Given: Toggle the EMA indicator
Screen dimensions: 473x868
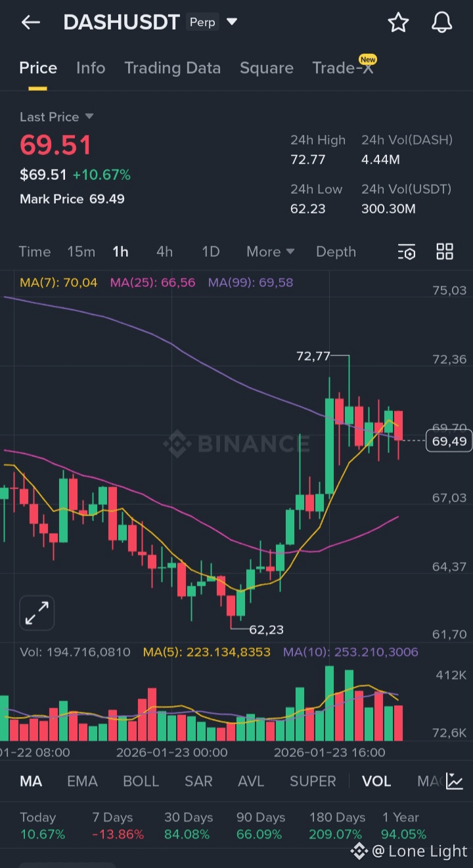Looking at the screenshot, I should click(x=83, y=781).
